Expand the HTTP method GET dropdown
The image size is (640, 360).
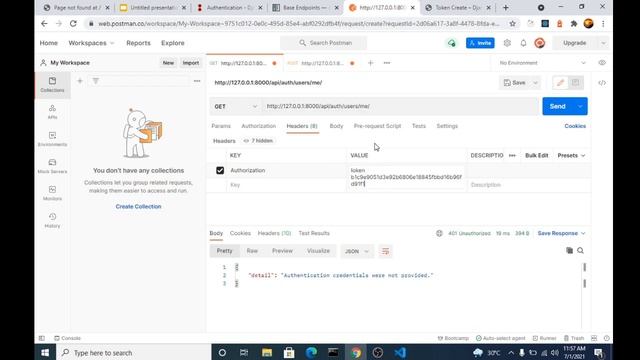point(236,106)
